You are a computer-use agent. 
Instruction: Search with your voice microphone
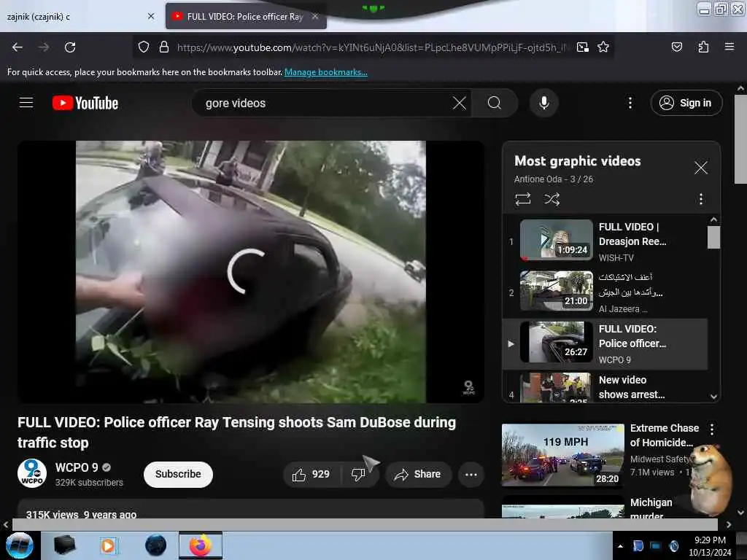click(543, 103)
